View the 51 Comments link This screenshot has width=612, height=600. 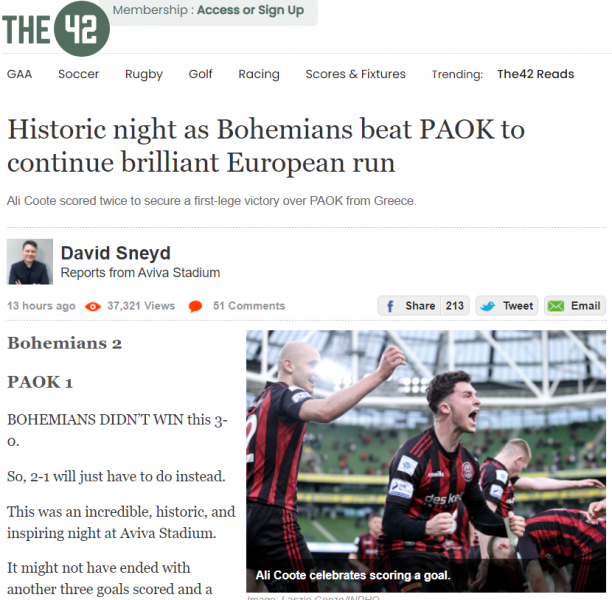pos(249,306)
